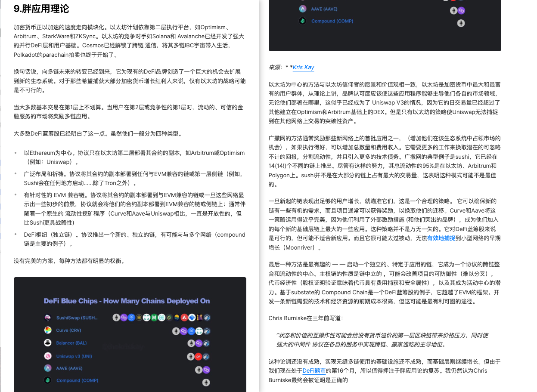Click the Polygon icon in the Balancer row
This screenshot has width=537, height=392.
(199, 343)
